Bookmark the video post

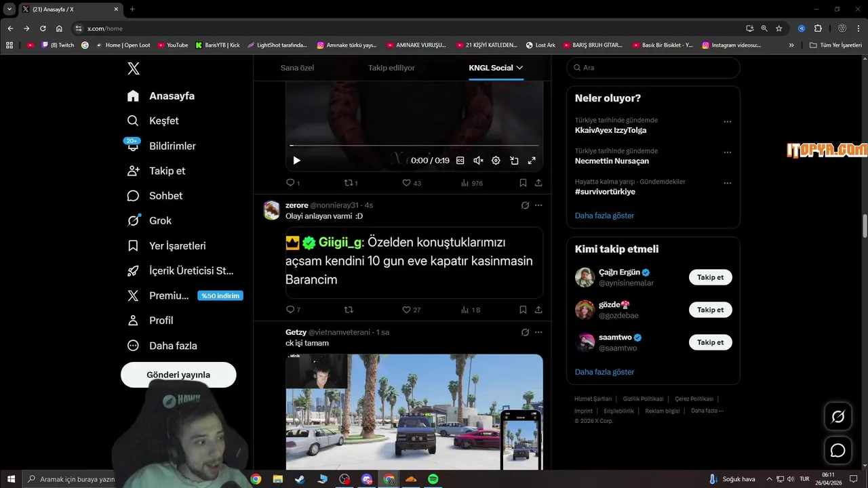point(523,183)
